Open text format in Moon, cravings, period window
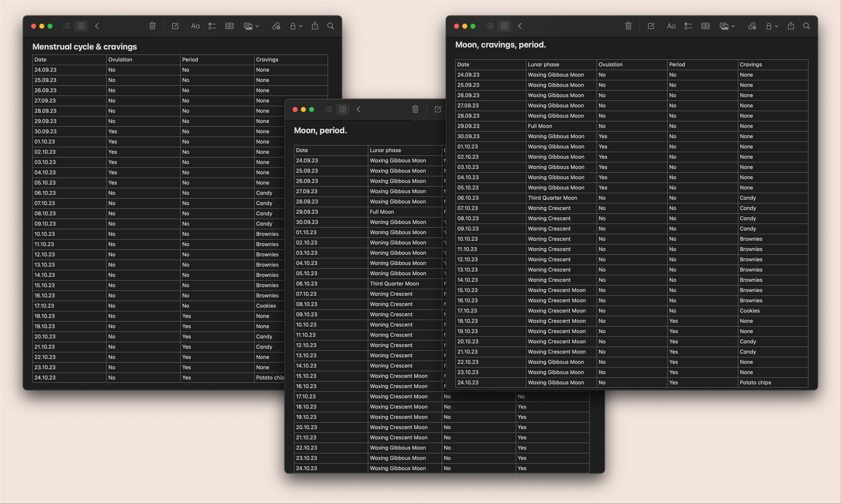The height and width of the screenshot is (504, 841). [x=671, y=26]
